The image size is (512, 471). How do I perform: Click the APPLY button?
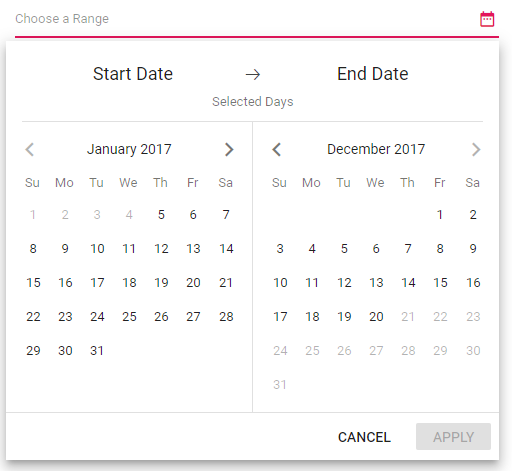(x=453, y=437)
